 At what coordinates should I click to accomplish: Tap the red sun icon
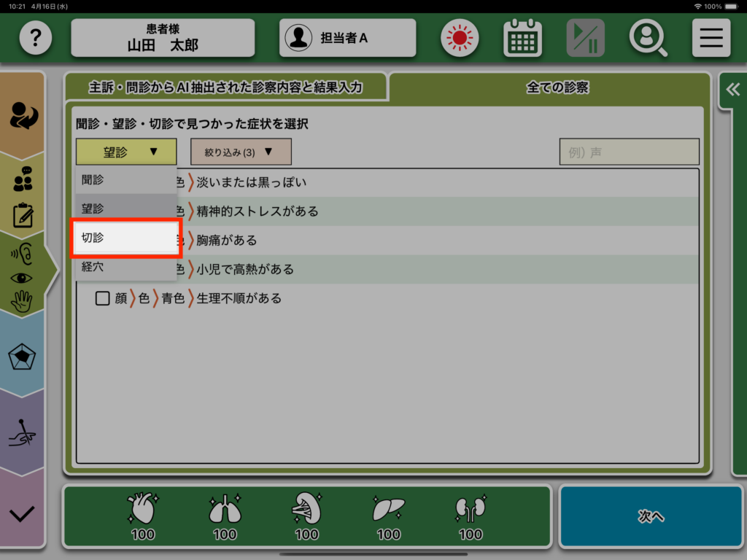coord(459,38)
